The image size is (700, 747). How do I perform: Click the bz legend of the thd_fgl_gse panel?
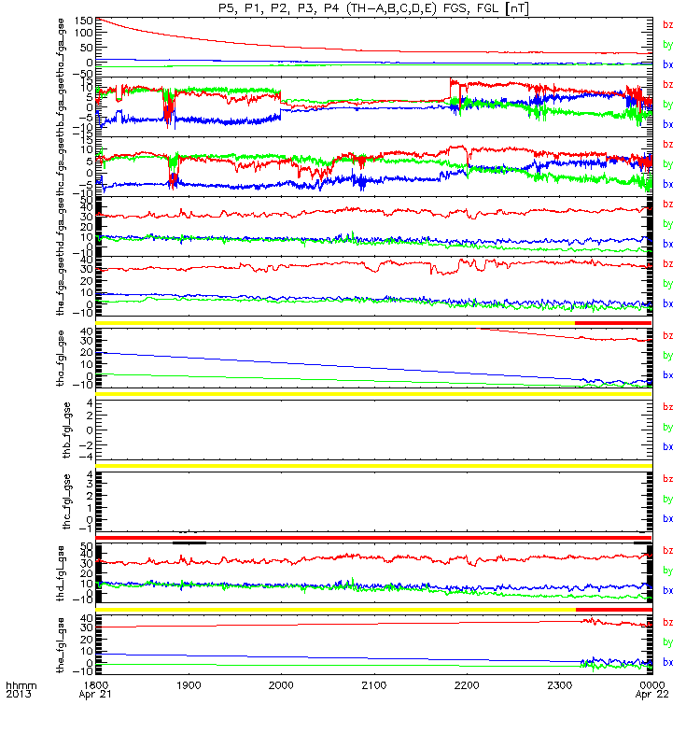(x=668, y=551)
